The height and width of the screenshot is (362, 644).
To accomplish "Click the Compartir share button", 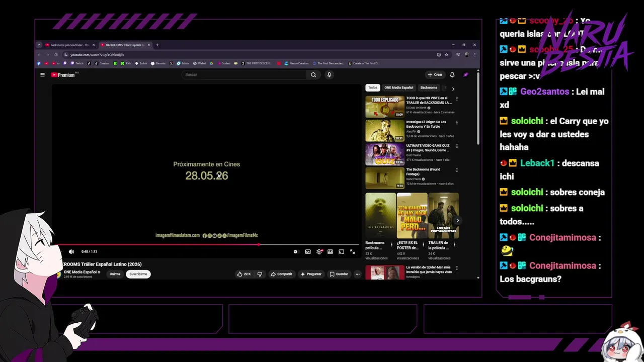I will coord(281,274).
